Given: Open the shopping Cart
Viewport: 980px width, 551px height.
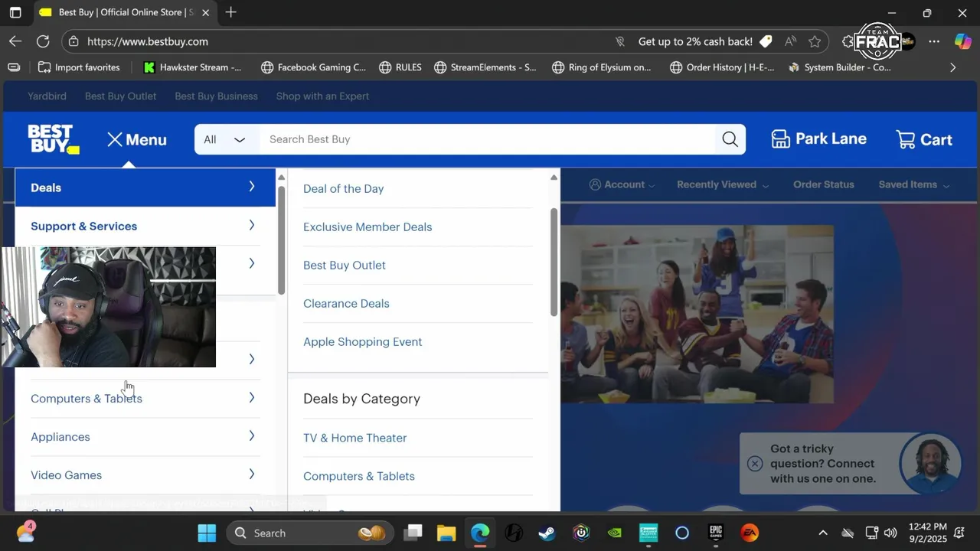Looking at the screenshot, I should point(924,139).
